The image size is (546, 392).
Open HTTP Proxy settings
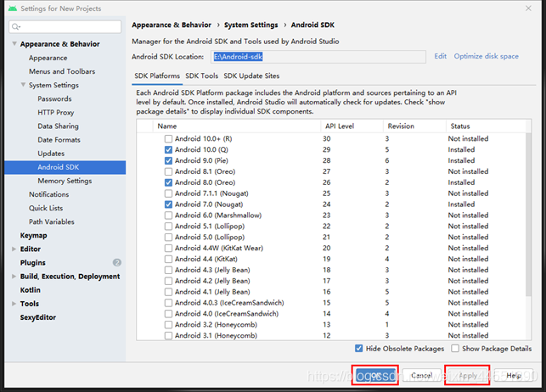[56, 112]
